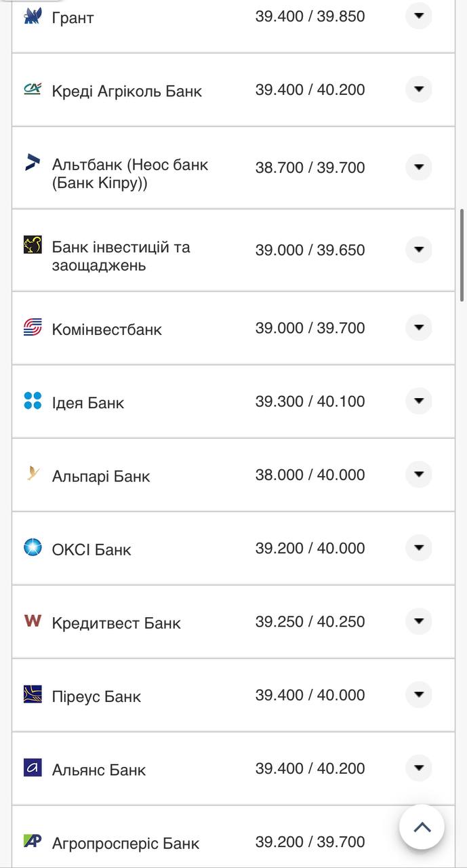467x868 pixels.
Task: Select the Комінвестбанк striped logo
Action: click(32, 326)
